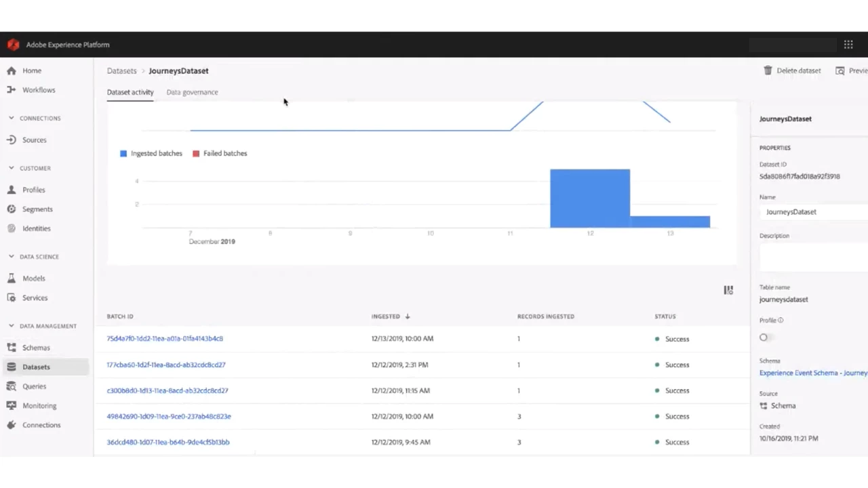Click the tall blue bar for December 12

[x=590, y=198]
